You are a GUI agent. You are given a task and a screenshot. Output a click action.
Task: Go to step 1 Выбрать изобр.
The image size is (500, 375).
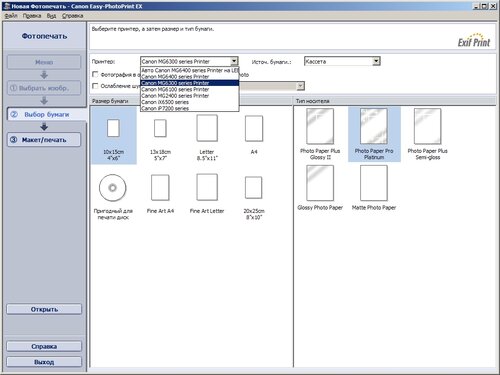[44, 88]
